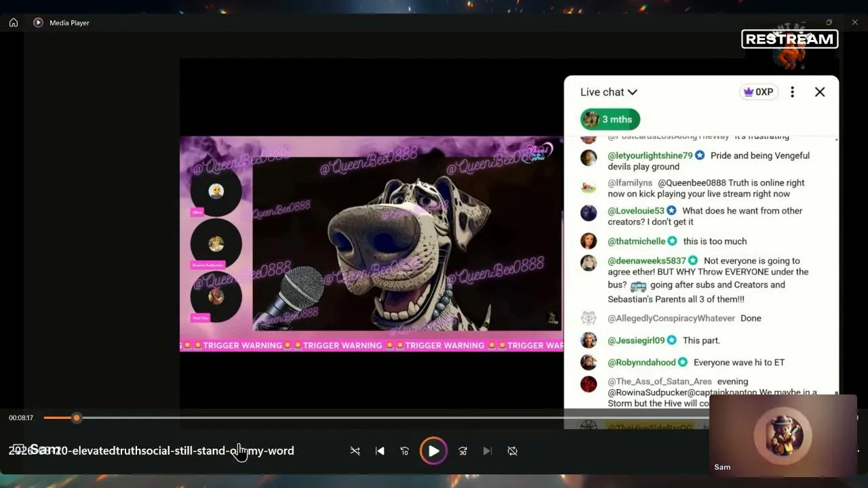
Task: Go to Media Player home
Action: point(14,22)
